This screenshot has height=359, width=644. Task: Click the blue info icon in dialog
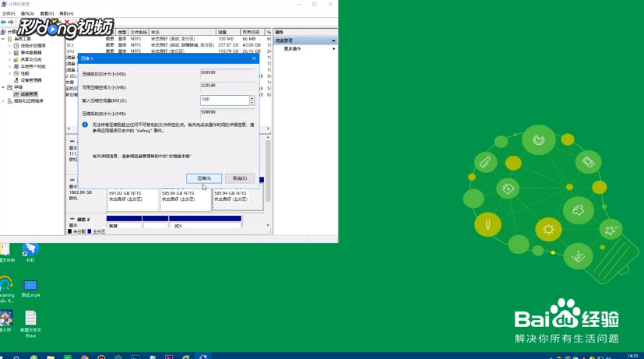point(85,125)
